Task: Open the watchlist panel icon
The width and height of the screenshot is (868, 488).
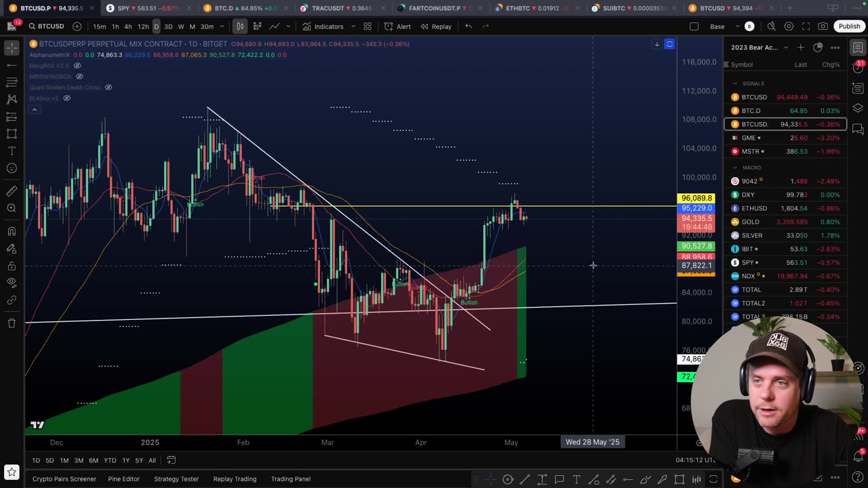Action: point(858,47)
